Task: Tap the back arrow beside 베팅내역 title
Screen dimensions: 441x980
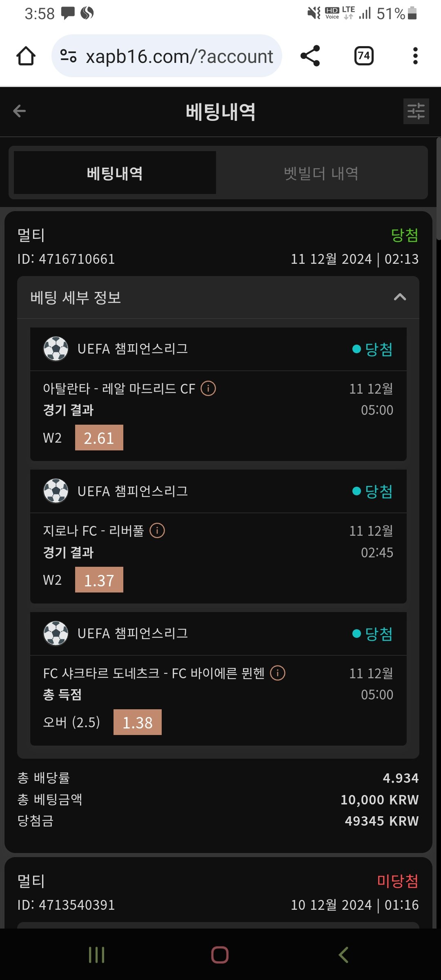Action: (x=20, y=111)
